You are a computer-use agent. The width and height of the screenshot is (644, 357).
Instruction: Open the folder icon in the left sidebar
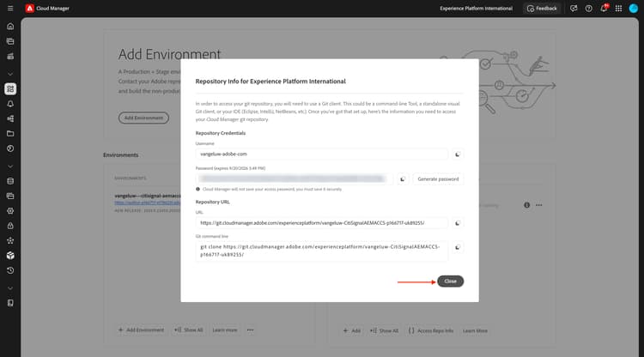(10, 133)
